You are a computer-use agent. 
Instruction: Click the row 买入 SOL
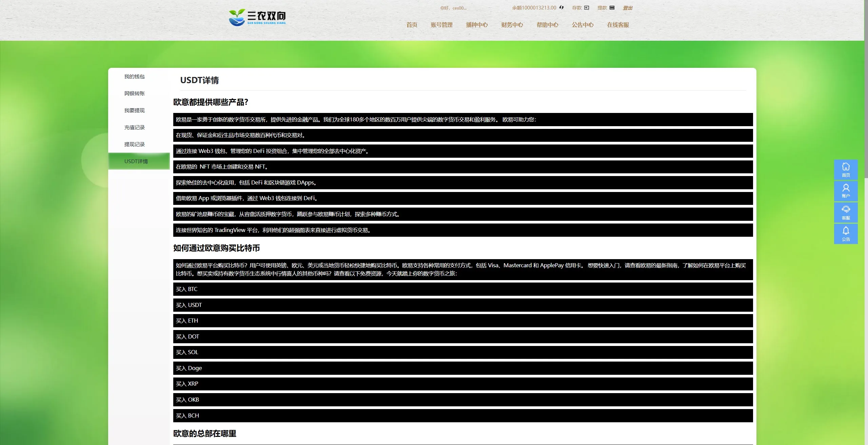click(463, 352)
